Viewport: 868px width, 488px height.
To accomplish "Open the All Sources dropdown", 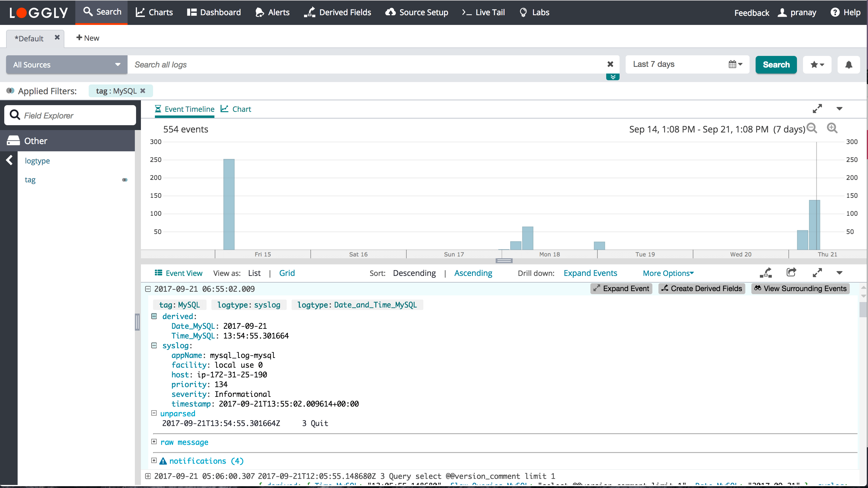I will coord(66,64).
